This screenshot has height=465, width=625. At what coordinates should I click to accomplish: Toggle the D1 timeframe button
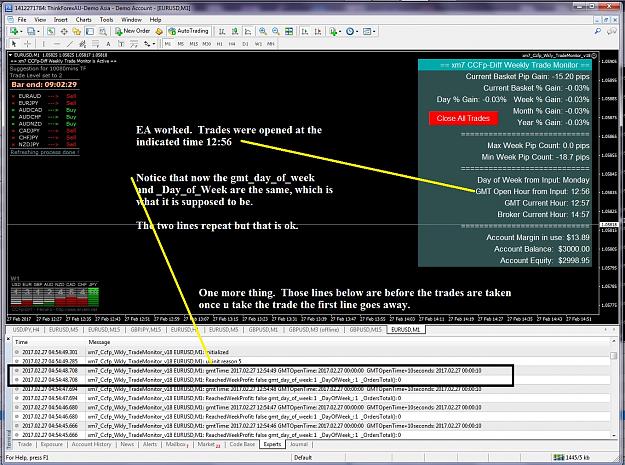click(246, 44)
